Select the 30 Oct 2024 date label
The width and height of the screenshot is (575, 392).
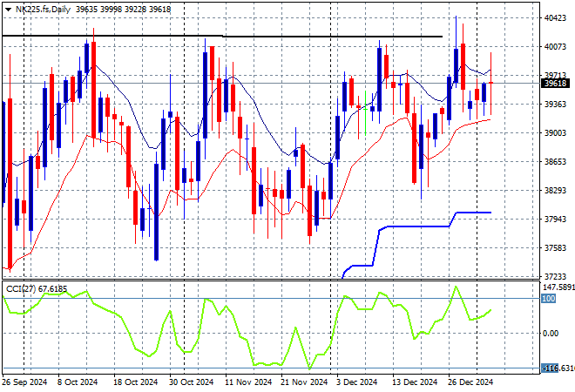tap(191, 382)
